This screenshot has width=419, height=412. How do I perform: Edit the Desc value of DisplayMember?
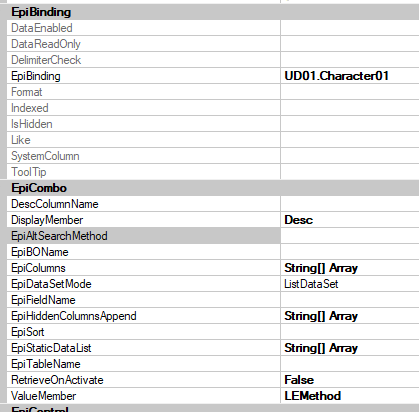tap(350, 220)
